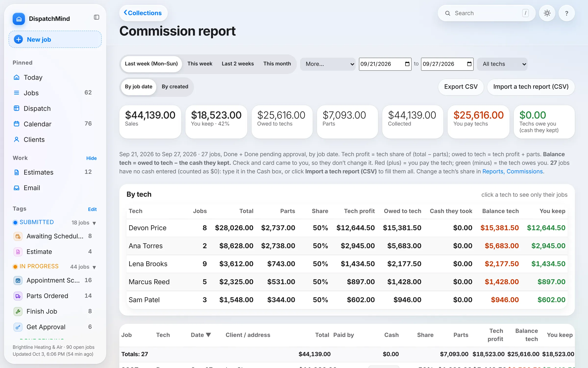Screen dimensions: 588x368
Task: Open the Email inbox
Action: tap(55, 188)
